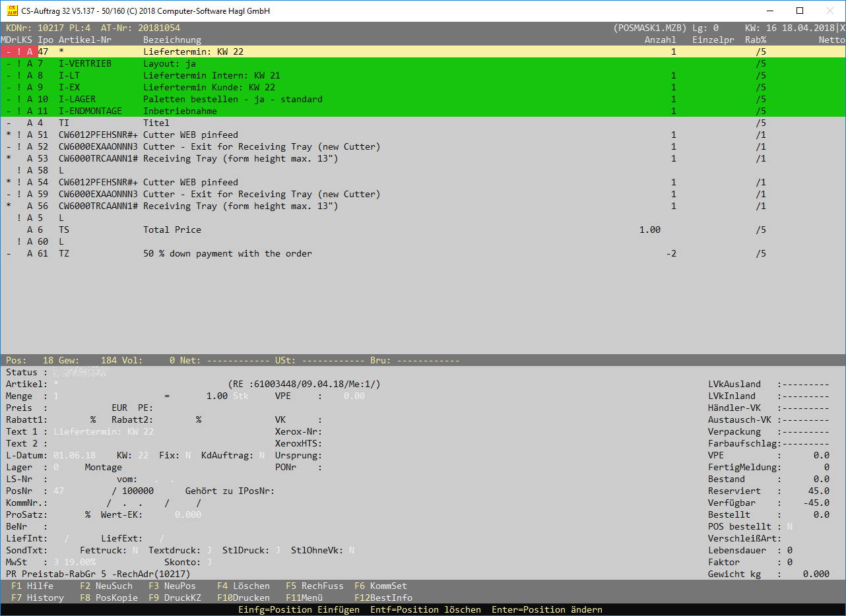This screenshot has width=846, height=616.
Task: Click F12 BestInfo
Action: [383, 598]
